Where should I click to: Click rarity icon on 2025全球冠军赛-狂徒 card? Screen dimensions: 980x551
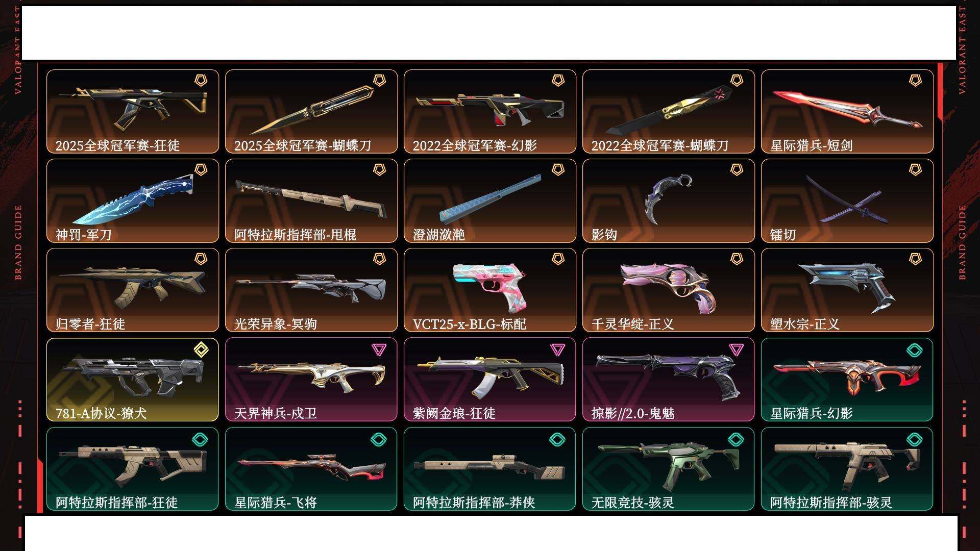tap(201, 80)
